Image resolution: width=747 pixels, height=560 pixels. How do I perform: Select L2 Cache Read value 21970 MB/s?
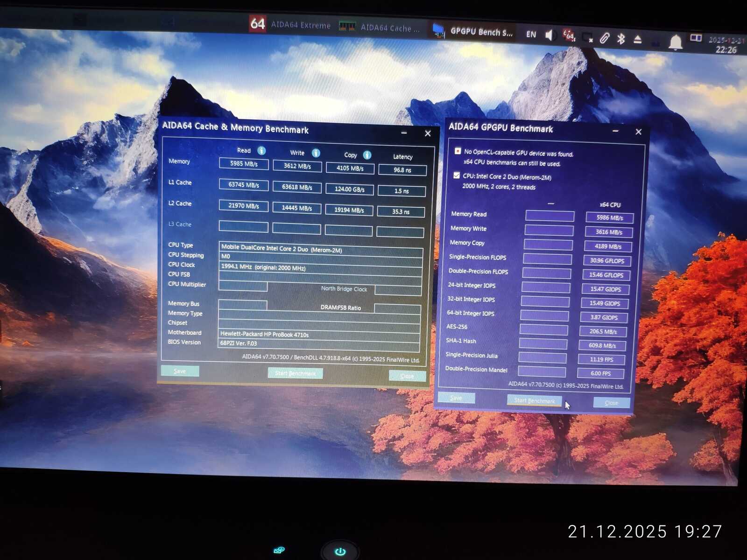coord(244,206)
